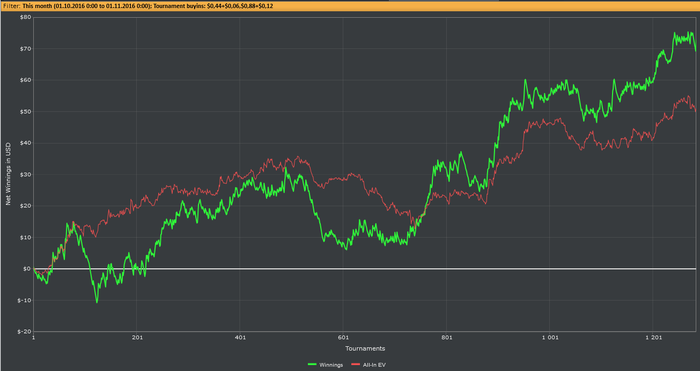Click the 801 x-axis tick label
The height and width of the screenshot is (371, 700).
pos(446,338)
